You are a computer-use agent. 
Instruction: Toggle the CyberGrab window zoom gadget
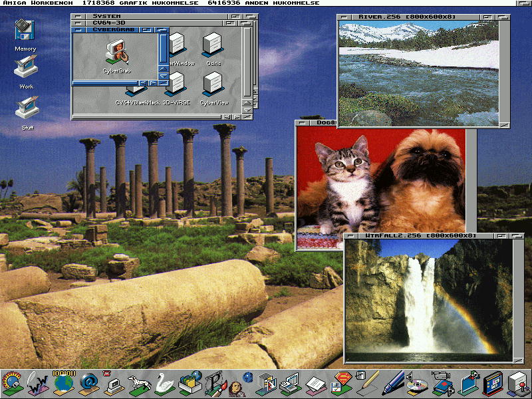click(x=149, y=30)
